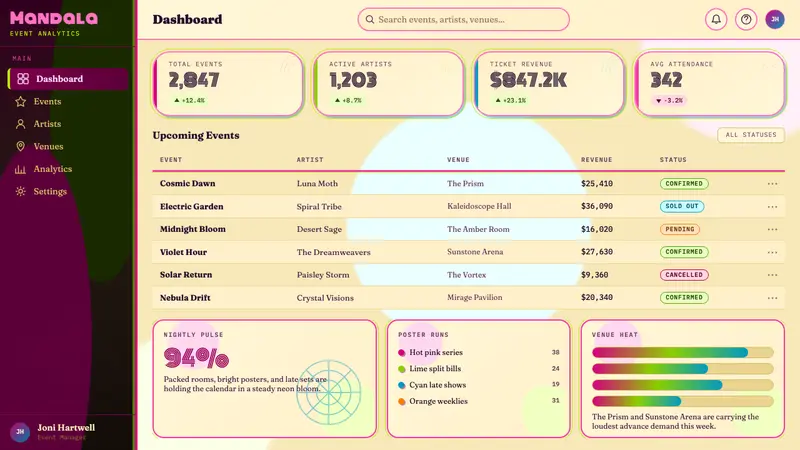This screenshot has width=800, height=450.
Task: Click the Joni Hartwell sidebar avatar
Action: tap(20, 432)
